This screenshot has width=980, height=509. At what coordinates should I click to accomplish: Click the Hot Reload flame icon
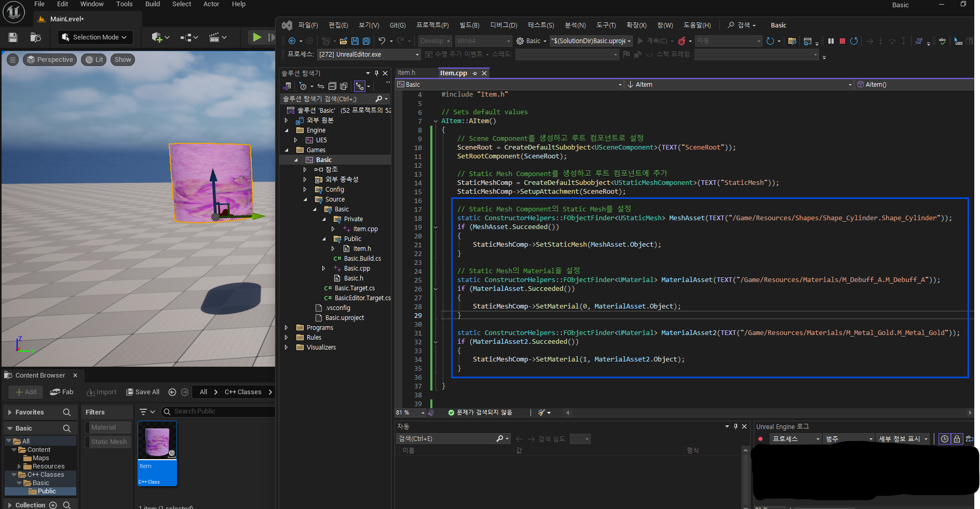pos(682,41)
